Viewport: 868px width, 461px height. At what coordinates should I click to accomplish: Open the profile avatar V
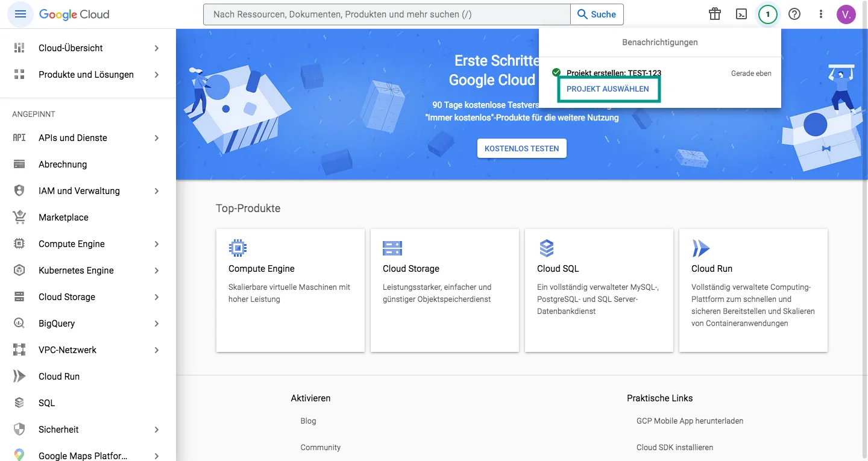[x=846, y=14]
